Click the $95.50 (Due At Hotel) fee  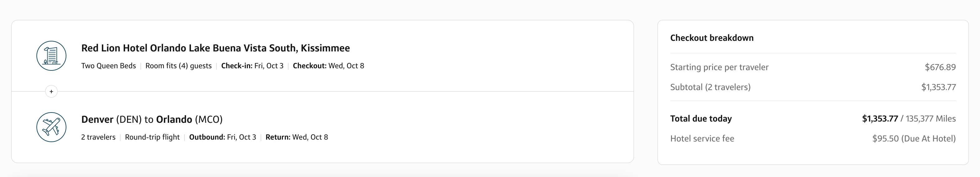[914, 139]
